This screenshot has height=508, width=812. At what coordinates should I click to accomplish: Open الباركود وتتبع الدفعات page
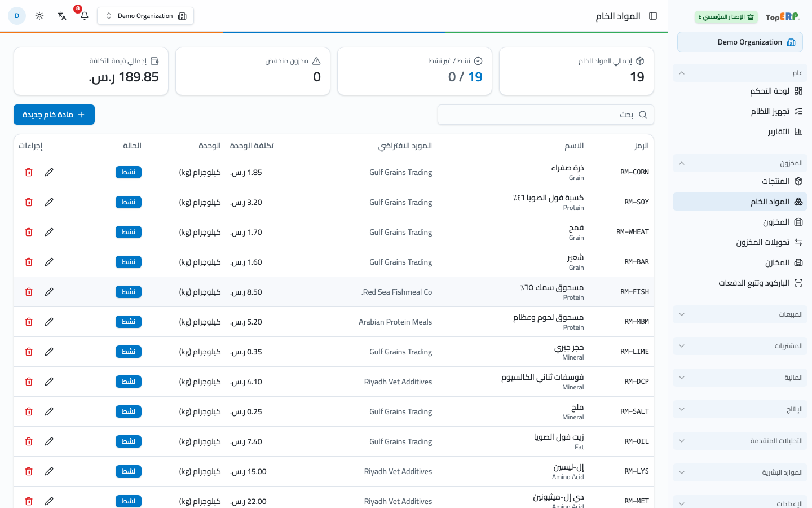[x=740, y=283]
